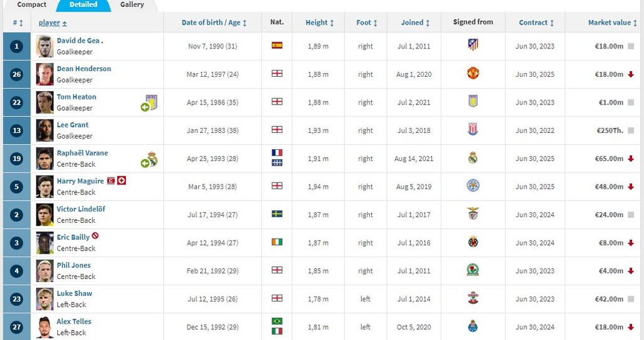Click Benfica crest for Victor Lindelöf
Image resolution: width=644 pixels, height=340 pixels.
pyautogui.click(x=473, y=214)
